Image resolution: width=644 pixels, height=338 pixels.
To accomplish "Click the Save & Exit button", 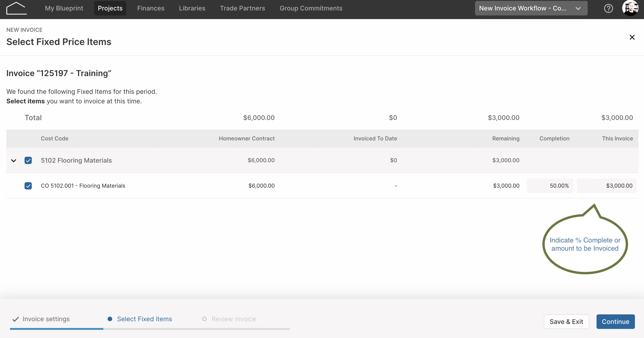I will pos(566,321).
